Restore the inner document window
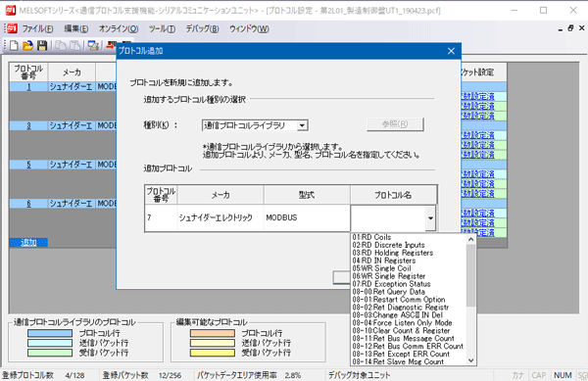Image resolution: width=588 pixels, height=381 pixels. coord(570,28)
